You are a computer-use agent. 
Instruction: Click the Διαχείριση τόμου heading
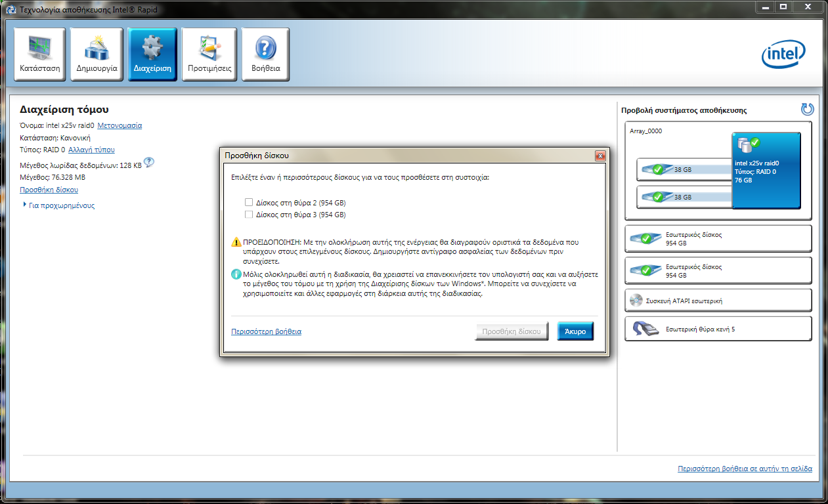[64, 110]
